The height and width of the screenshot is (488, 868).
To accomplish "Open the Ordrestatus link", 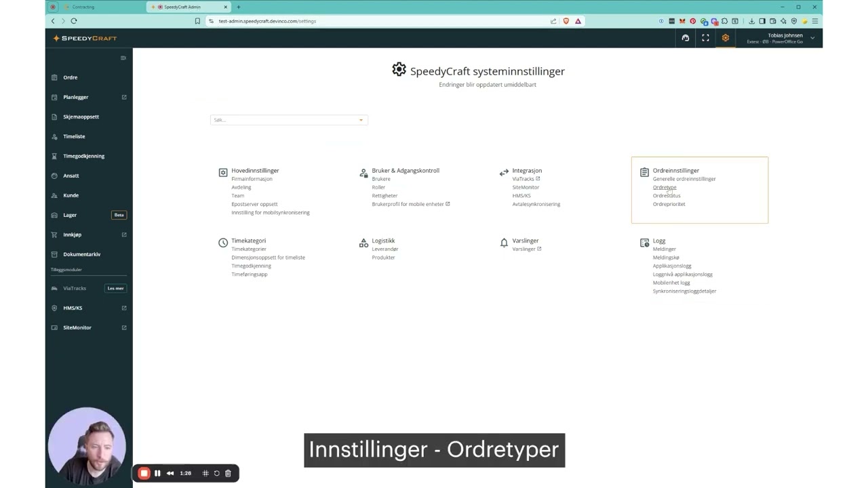I will tap(667, 196).
